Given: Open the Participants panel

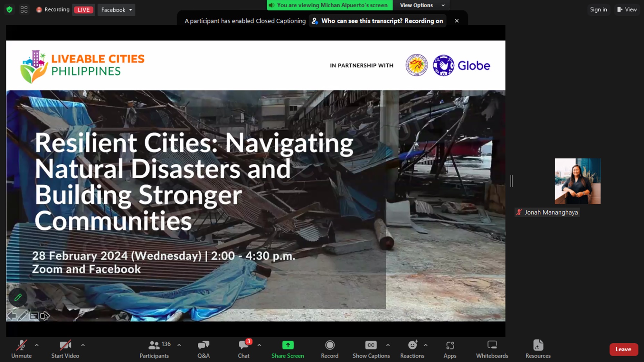Looking at the screenshot, I should point(154,349).
